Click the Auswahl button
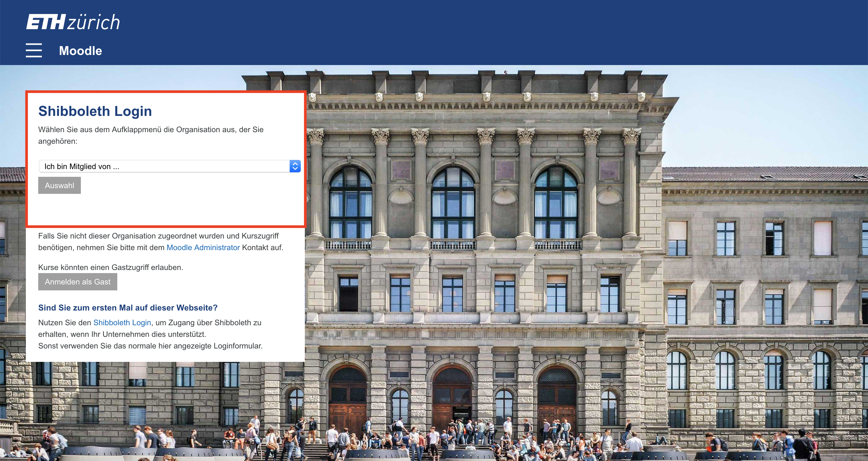The image size is (868, 461). [x=59, y=186]
